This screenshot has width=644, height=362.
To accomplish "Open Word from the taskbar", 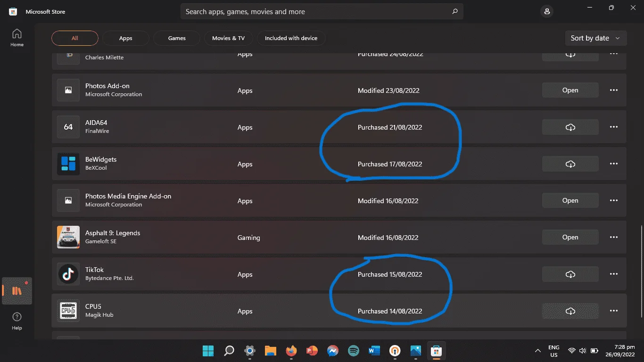I will [374, 351].
